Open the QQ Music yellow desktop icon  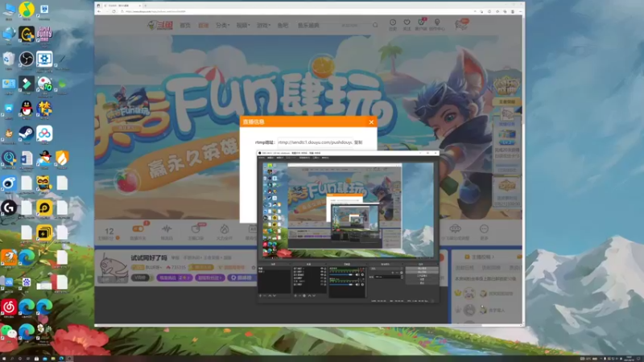point(27,9)
